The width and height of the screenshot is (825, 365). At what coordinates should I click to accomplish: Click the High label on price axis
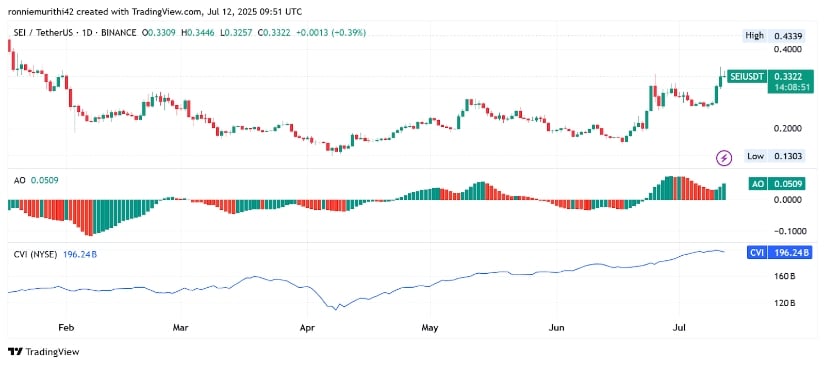coord(753,36)
